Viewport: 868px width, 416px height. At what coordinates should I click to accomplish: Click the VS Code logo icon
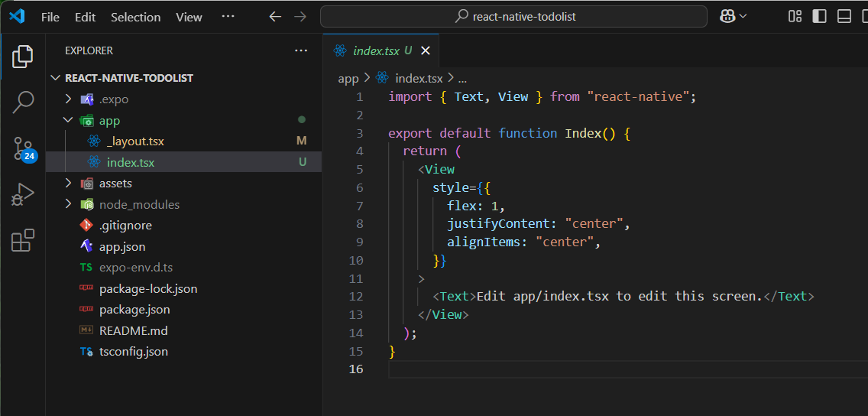pyautogui.click(x=17, y=17)
